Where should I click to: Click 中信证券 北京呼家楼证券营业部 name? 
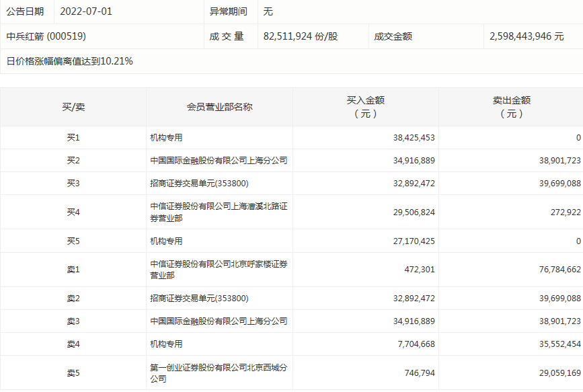click(x=219, y=270)
